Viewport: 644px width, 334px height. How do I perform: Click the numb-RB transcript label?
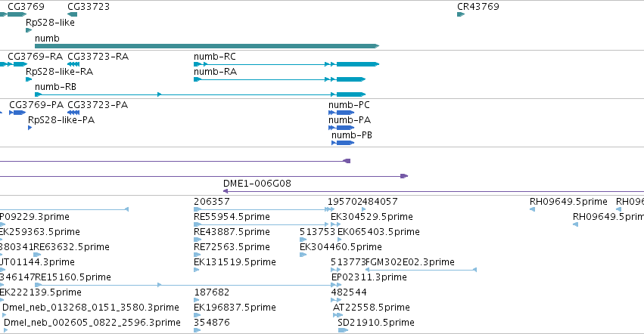[55, 87]
